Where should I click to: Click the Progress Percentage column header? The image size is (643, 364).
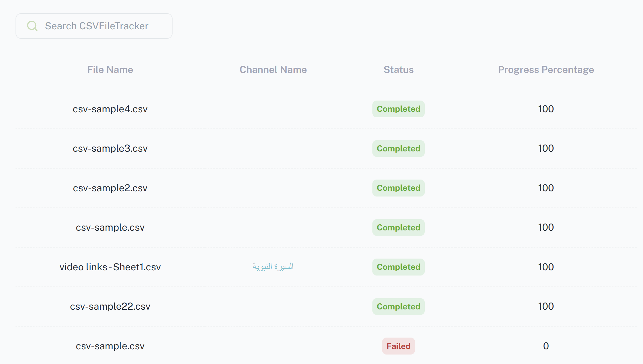pos(546,70)
